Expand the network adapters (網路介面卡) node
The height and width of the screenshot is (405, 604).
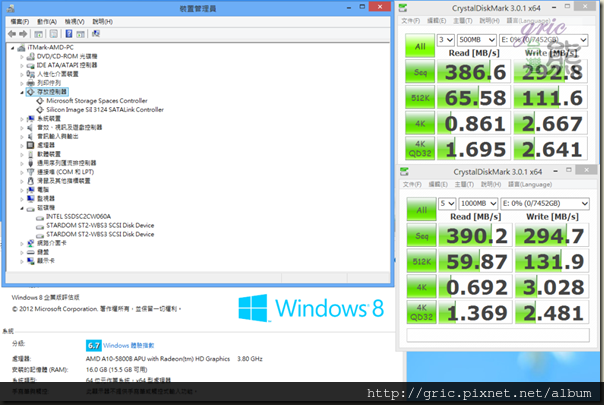(x=22, y=244)
